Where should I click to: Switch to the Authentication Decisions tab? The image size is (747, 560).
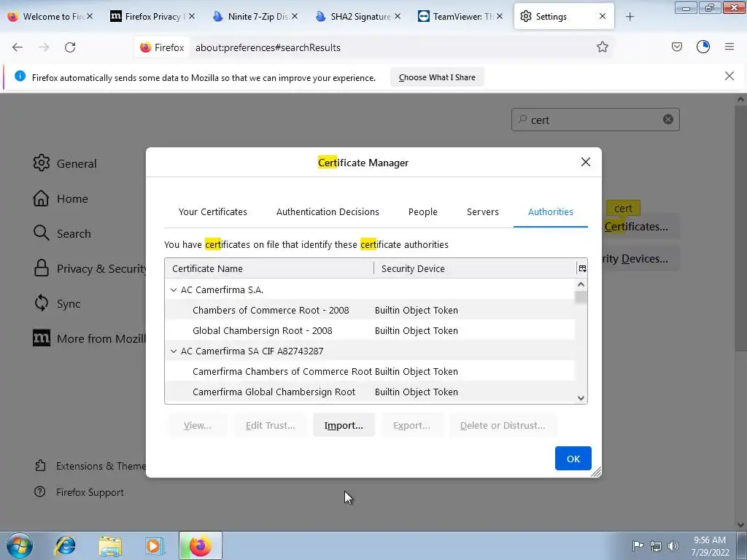pos(328,212)
